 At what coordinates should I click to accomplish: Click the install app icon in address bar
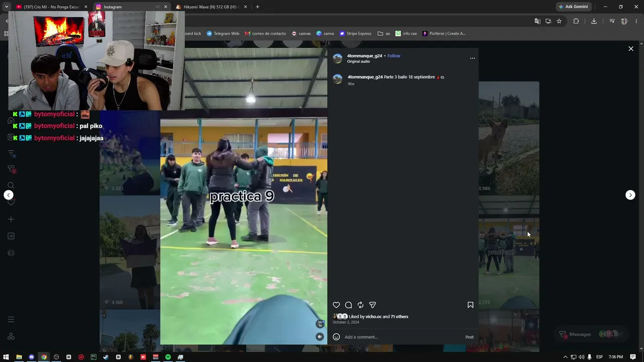548,21
